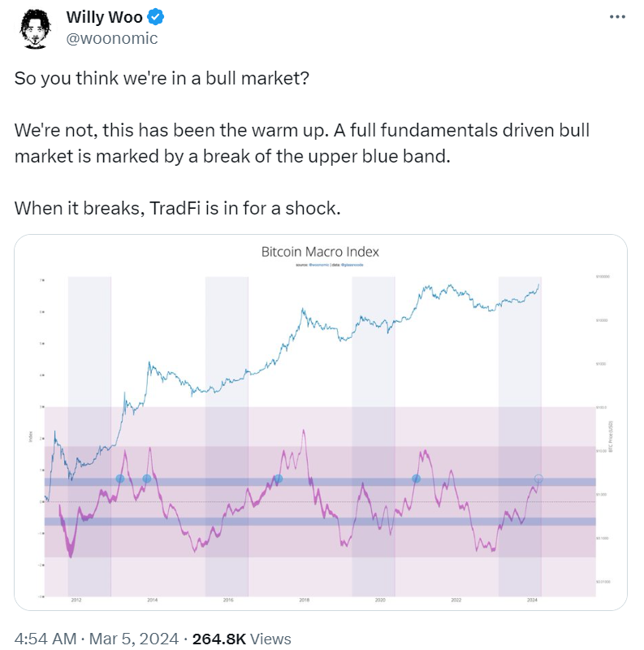This screenshot has height=650, width=644.
Task: Open the three-dot more options menu
Action: point(617,18)
